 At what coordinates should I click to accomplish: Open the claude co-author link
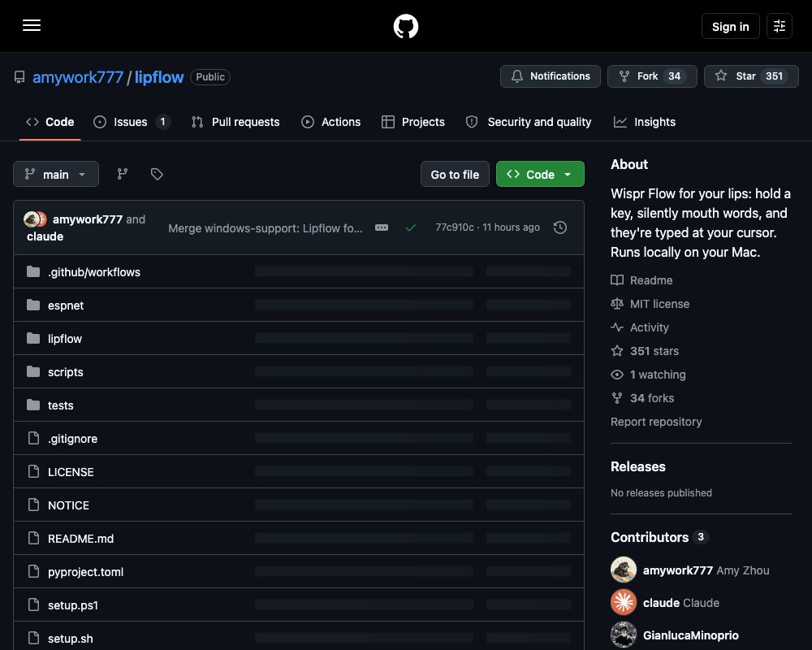click(x=45, y=236)
